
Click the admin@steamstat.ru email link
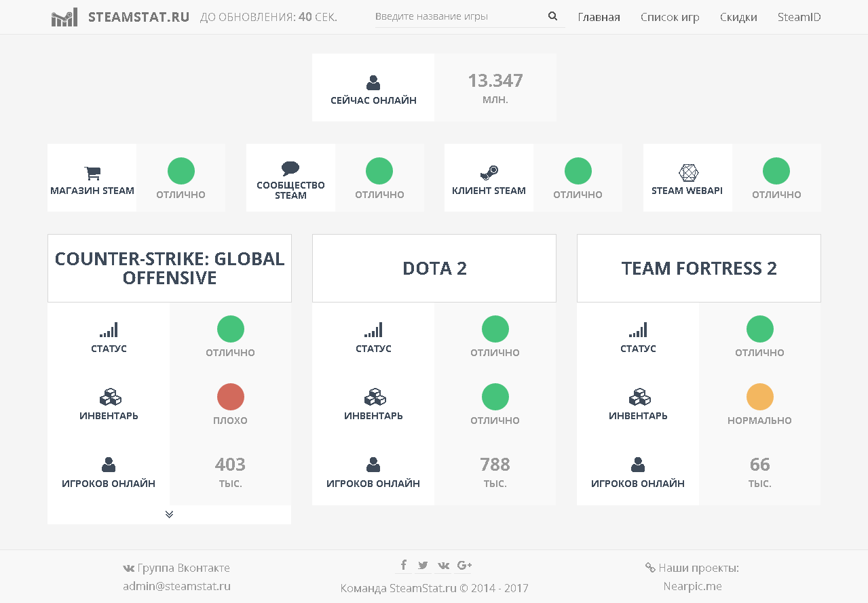coord(176,586)
